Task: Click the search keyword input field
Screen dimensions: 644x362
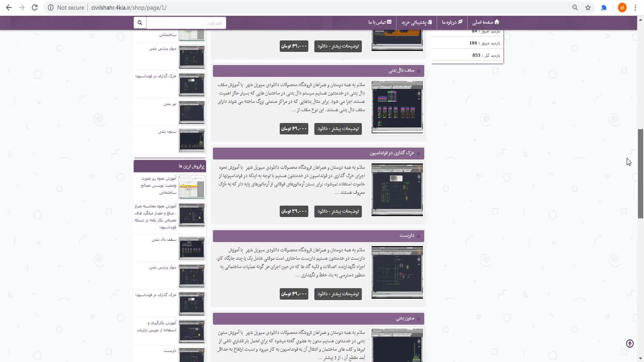Action: (x=186, y=23)
